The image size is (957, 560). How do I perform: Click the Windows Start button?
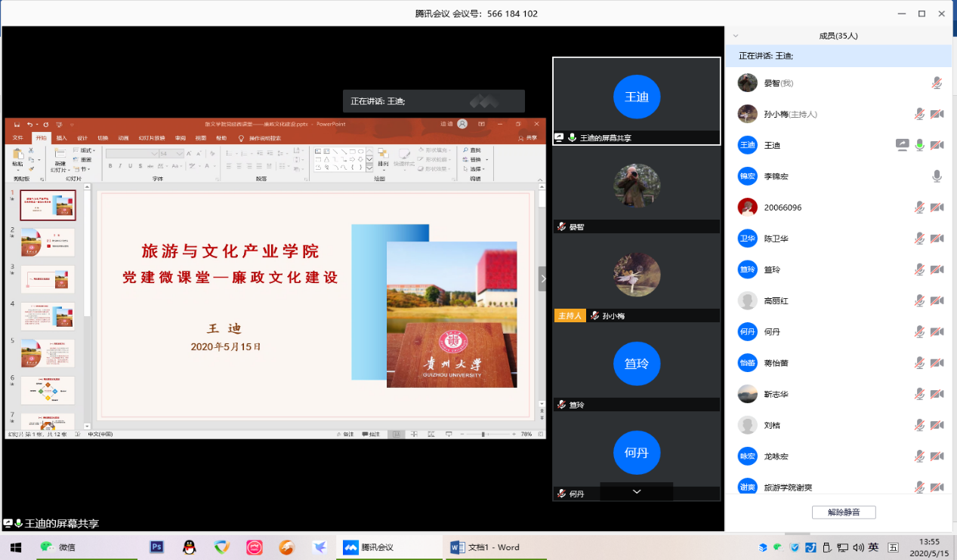15,547
